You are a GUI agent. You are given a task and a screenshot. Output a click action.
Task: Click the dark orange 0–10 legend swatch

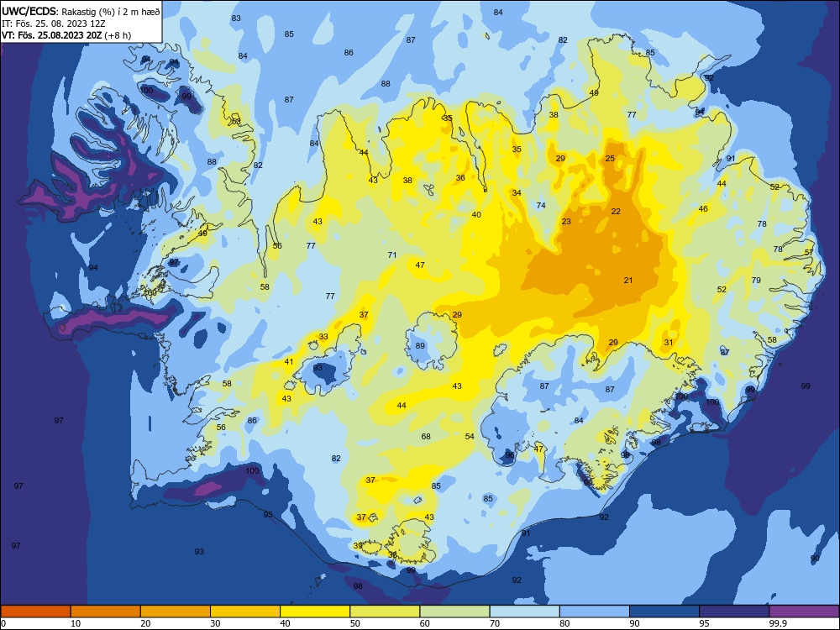[35, 612]
